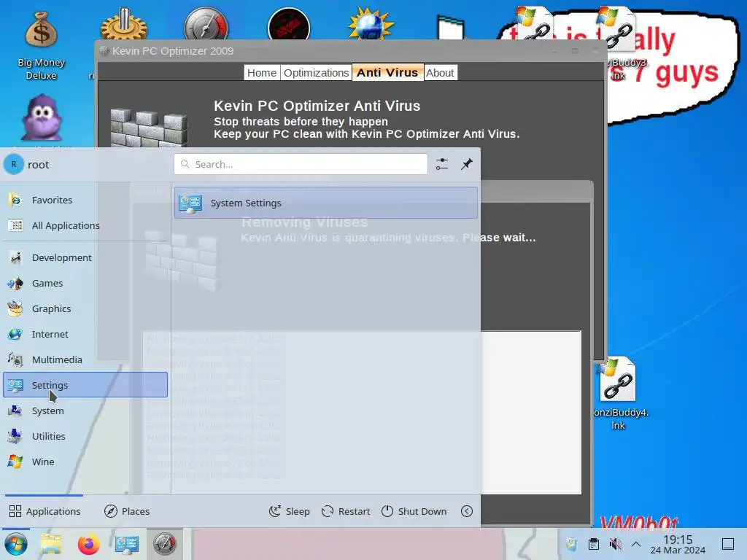
Task: Open launcher configure options icon
Action: 442,164
